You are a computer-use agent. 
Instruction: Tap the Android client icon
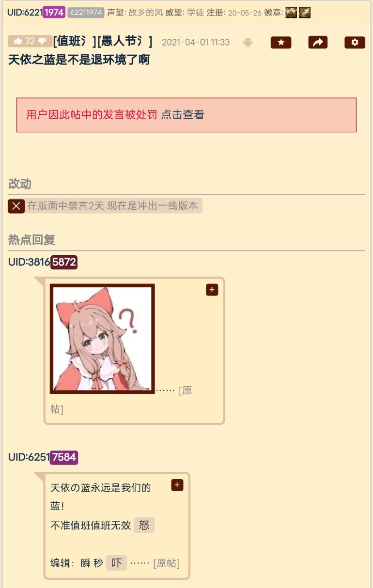[248, 43]
